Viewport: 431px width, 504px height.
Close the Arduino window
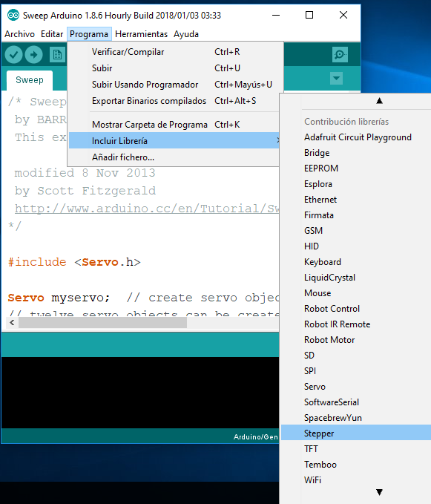pos(343,15)
